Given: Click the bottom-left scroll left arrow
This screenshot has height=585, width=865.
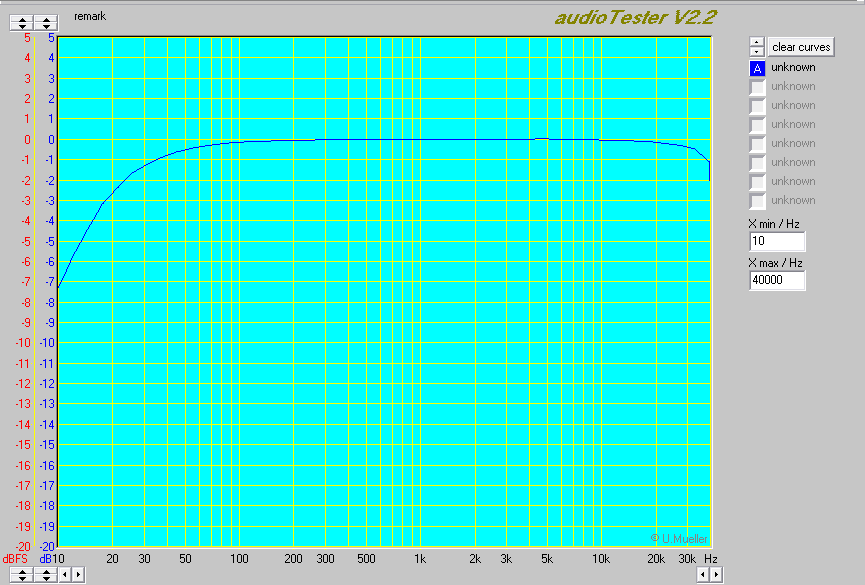Looking at the screenshot, I should pos(65,575).
